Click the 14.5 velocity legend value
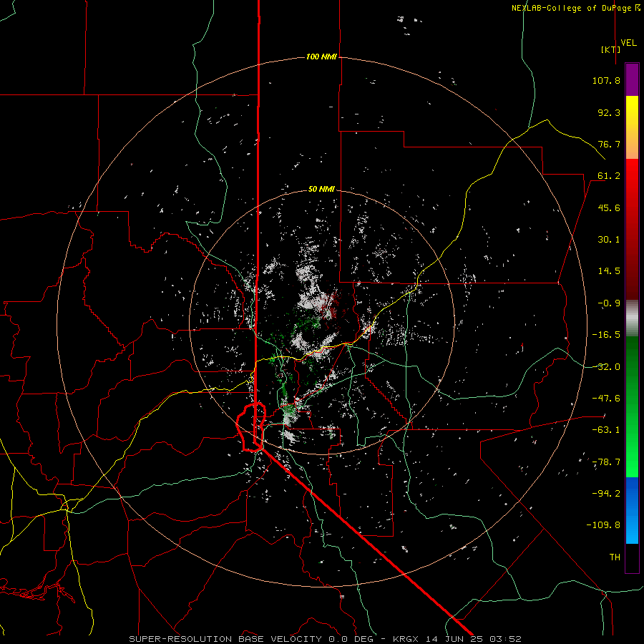 [x=609, y=271]
